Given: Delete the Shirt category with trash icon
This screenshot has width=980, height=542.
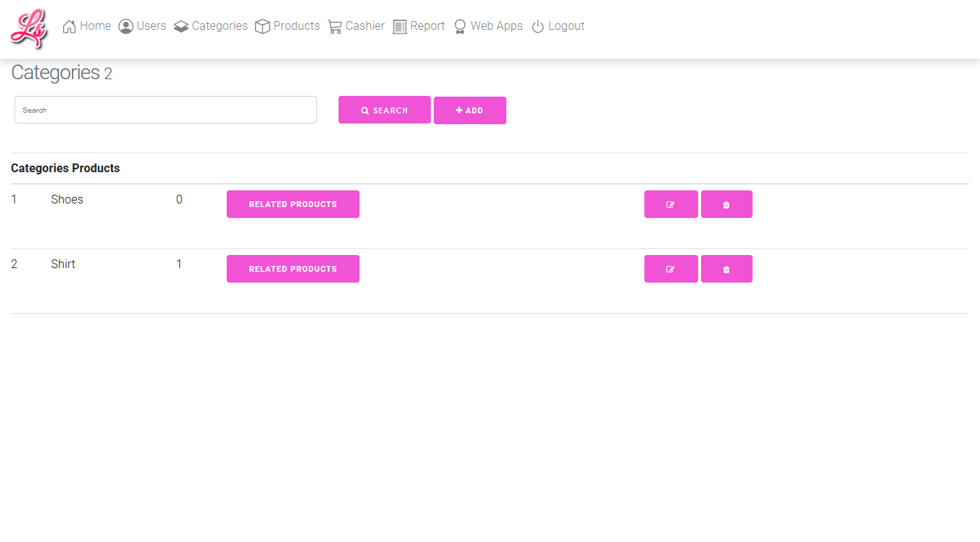Looking at the screenshot, I should pos(726,269).
